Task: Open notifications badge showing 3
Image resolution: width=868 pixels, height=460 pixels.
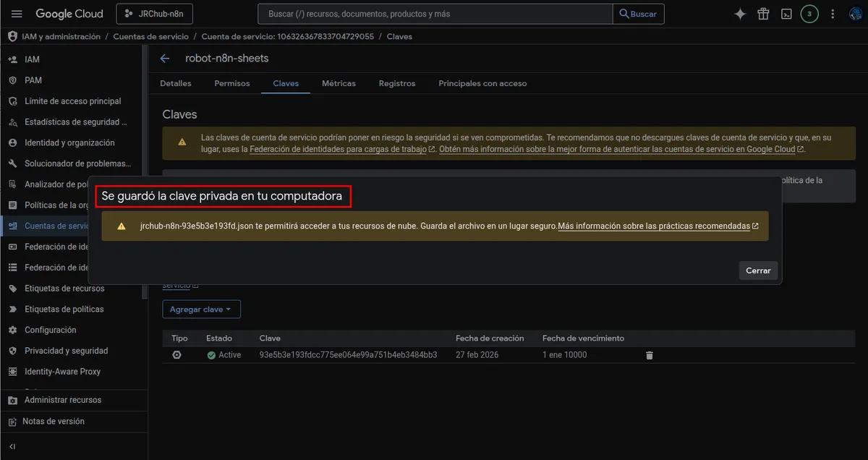Action: (x=809, y=14)
